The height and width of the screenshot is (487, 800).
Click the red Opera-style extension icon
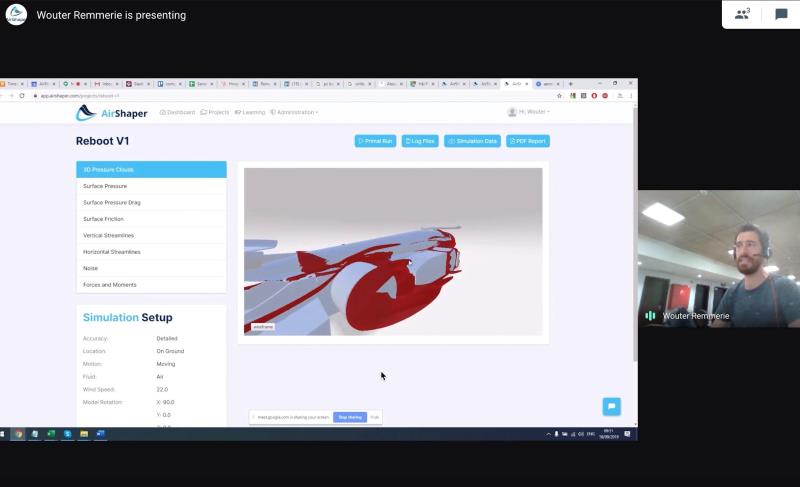(594, 95)
